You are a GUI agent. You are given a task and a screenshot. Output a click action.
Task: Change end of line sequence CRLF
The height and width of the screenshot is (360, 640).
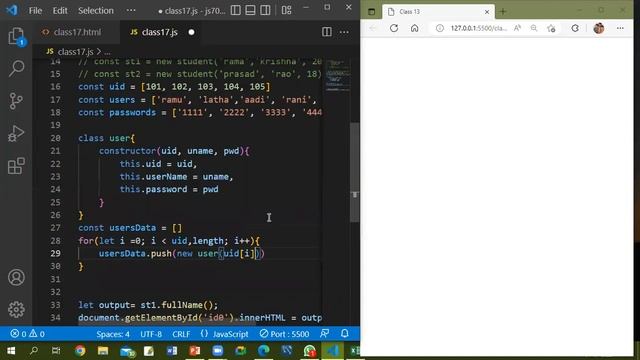[x=181, y=334]
